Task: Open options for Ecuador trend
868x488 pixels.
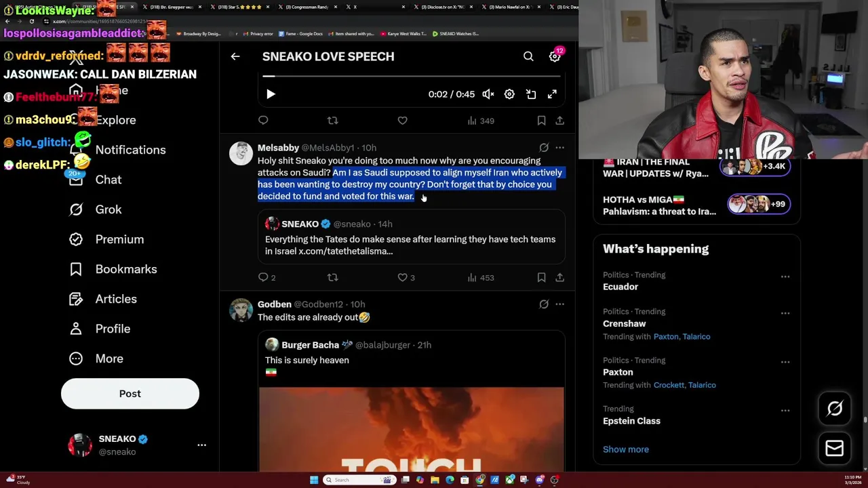Action: (x=785, y=277)
